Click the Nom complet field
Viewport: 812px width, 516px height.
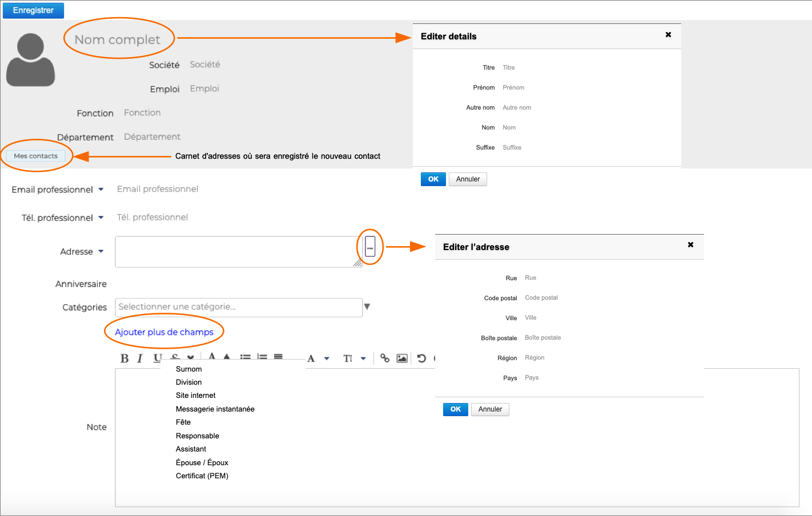coord(118,39)
